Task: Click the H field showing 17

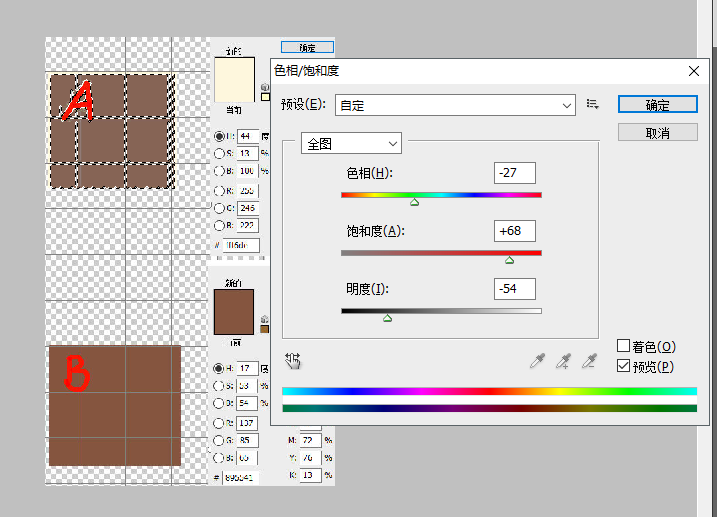Action: pos(247,368)
